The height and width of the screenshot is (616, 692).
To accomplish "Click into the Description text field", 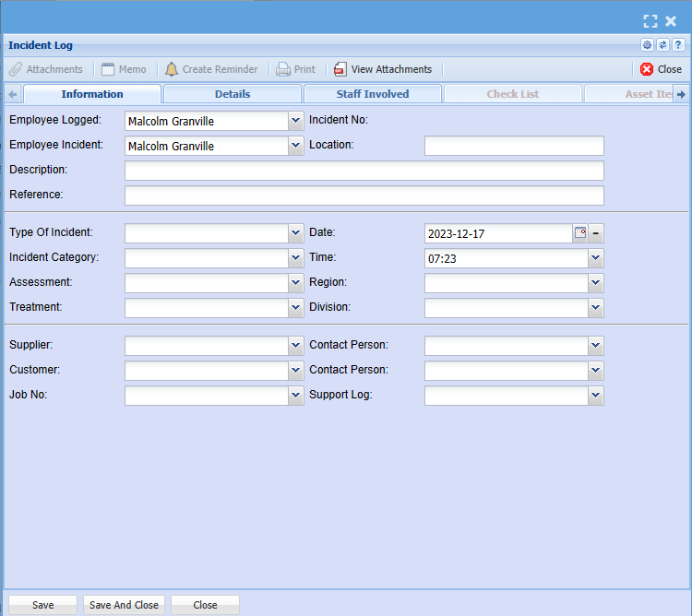I will point(364,171).
